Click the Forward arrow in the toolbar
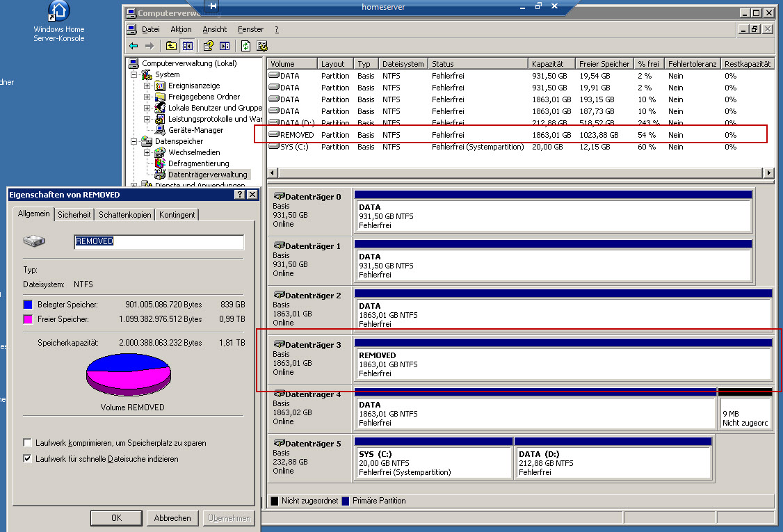Screen dimensions: 783x532 [x=150, y=46]
